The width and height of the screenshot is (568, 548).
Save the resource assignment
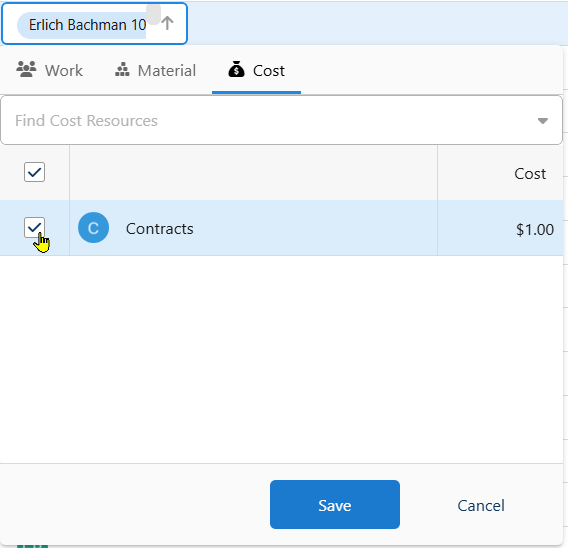(335, 505)
